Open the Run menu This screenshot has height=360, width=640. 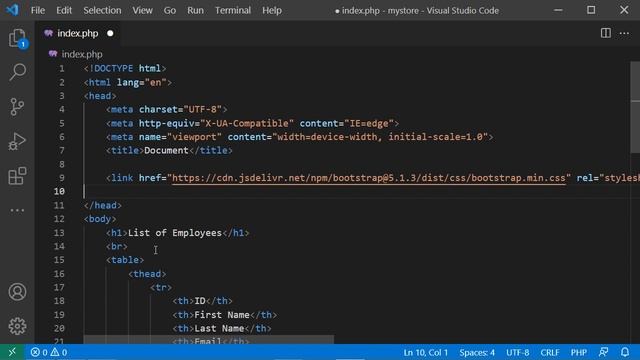tap(196, 10)
